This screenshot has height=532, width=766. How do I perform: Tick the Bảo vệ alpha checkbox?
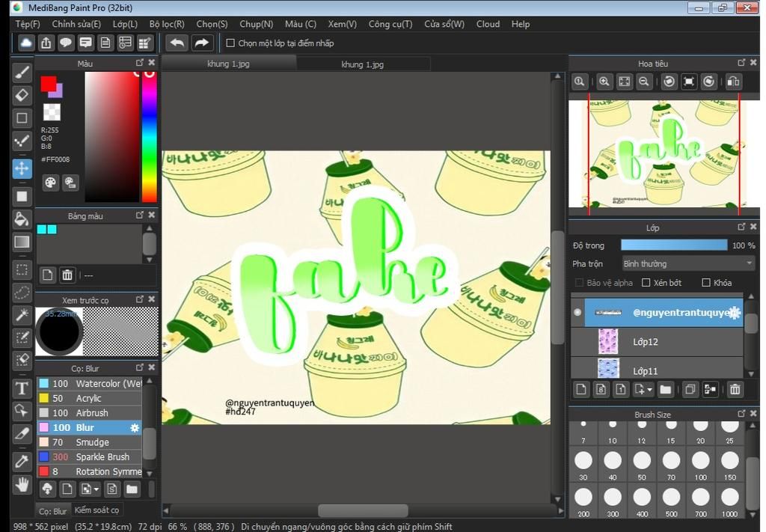pyautogui.click(x=580, y=283)
